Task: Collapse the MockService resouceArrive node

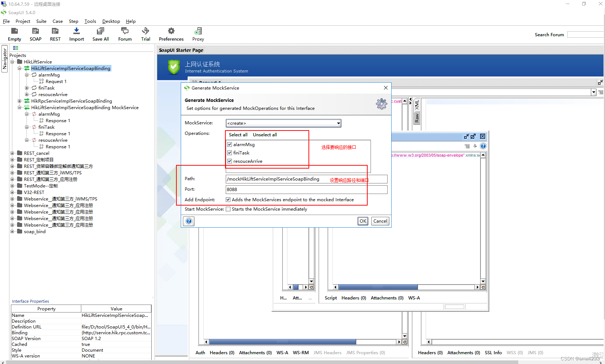Action: click(x=27, y=140)
